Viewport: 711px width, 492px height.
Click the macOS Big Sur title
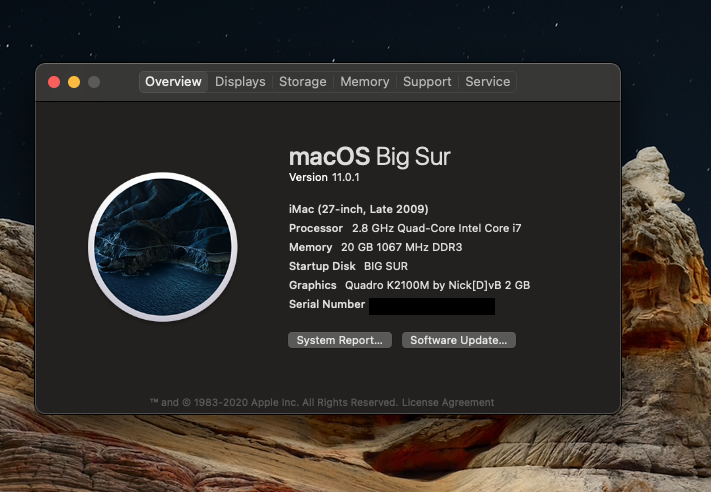click(x=370, y=156)
